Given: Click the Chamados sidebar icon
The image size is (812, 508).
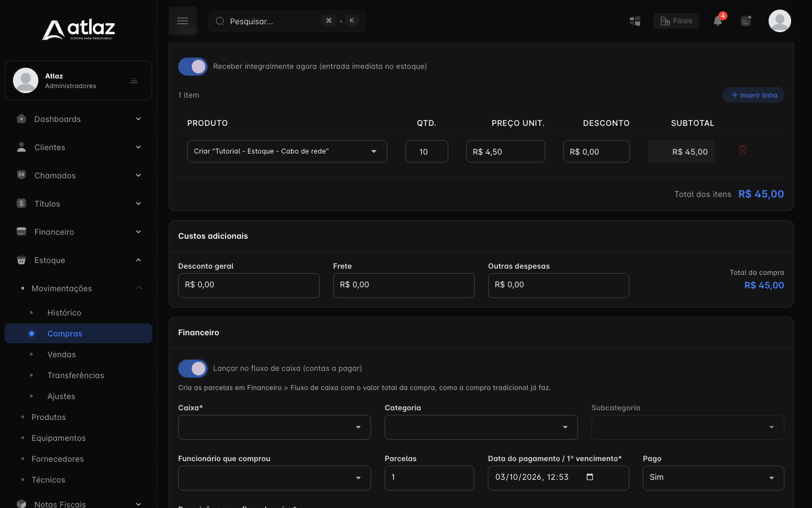Looking at the screenshot, I should point(21,175).
